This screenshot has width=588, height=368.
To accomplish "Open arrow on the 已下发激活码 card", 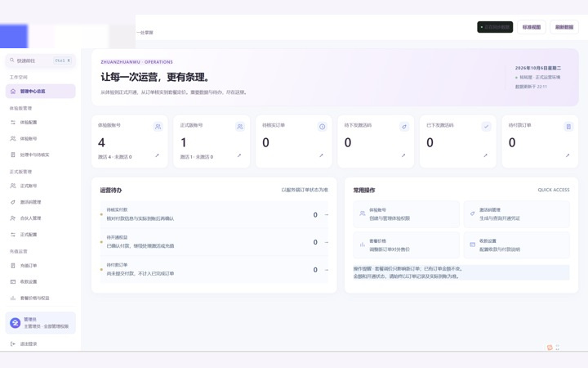I will (x=486, y=155).
